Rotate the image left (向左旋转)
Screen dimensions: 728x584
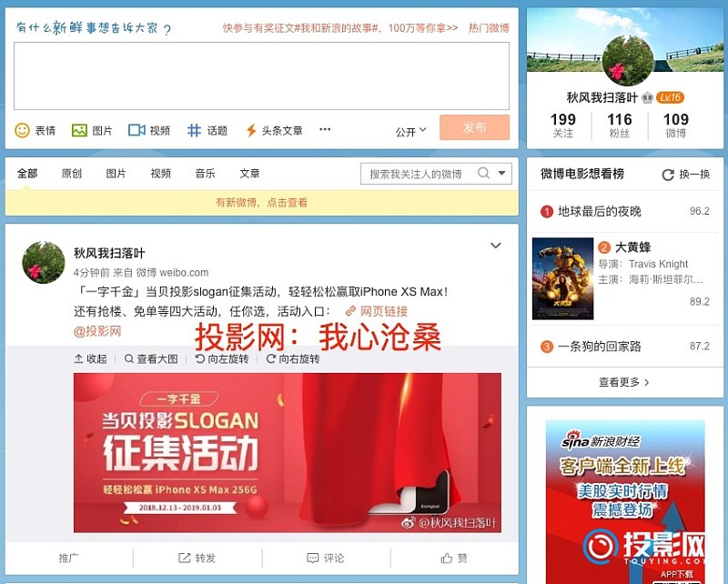(x=199, y=358)
